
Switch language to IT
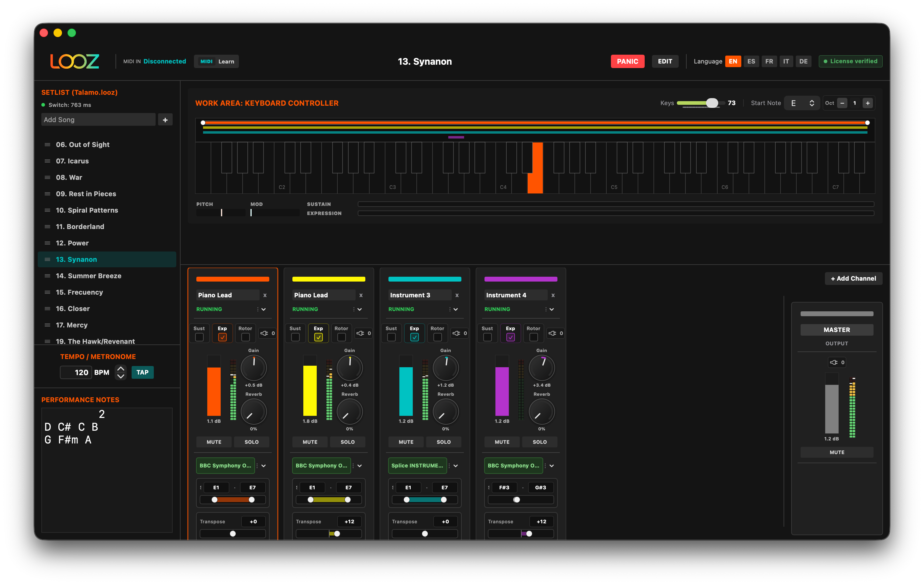point(786,61)
